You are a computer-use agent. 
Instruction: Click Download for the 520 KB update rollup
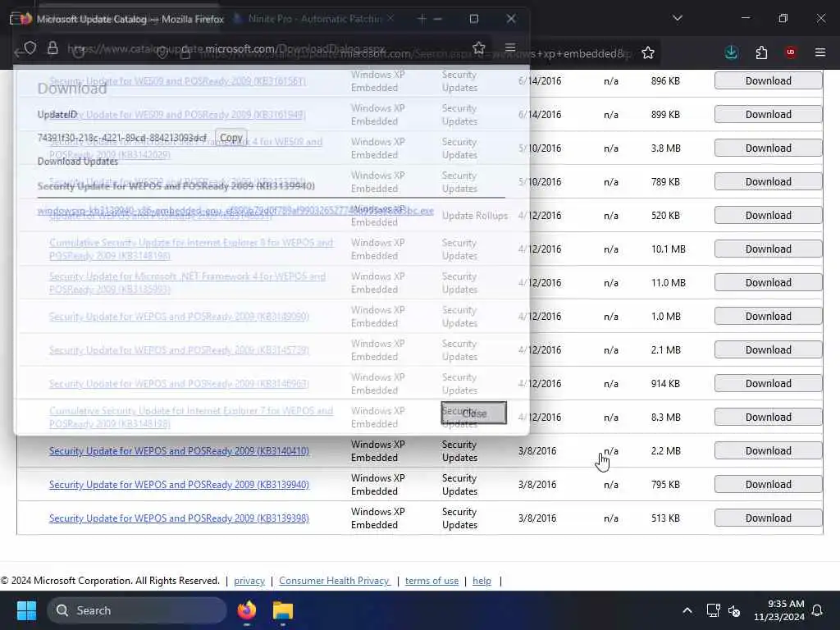click(768, 216)
